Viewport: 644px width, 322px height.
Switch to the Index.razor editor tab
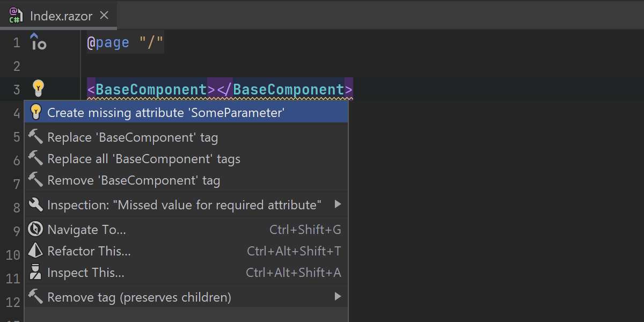62,16
